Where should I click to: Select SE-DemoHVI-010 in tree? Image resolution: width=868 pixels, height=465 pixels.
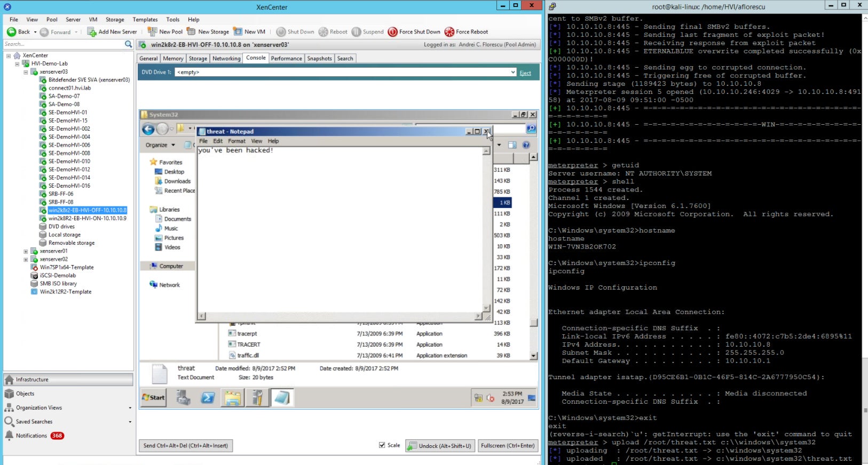tap(69, 162)
